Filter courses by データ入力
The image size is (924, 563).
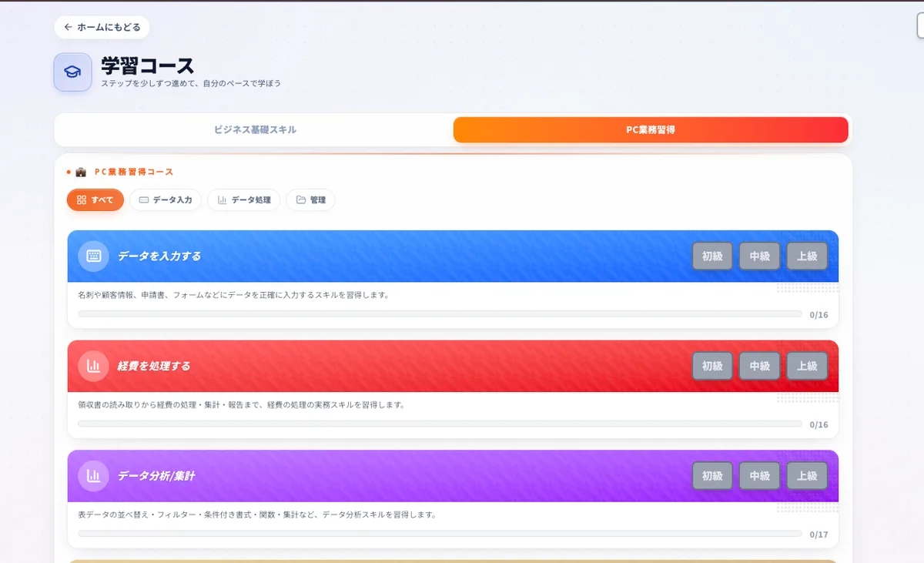(166, 200)
